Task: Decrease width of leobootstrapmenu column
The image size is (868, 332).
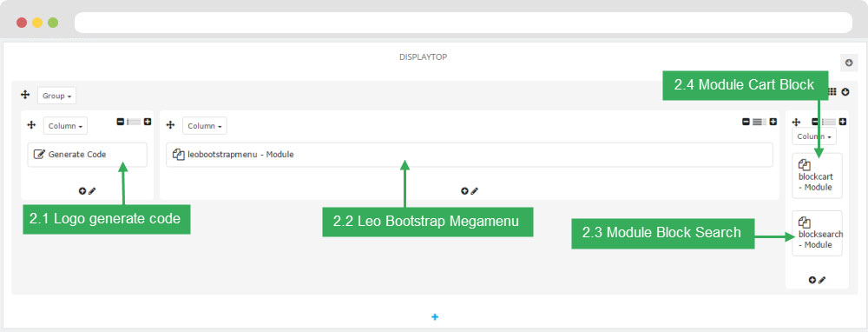Action: click(746, 122)
